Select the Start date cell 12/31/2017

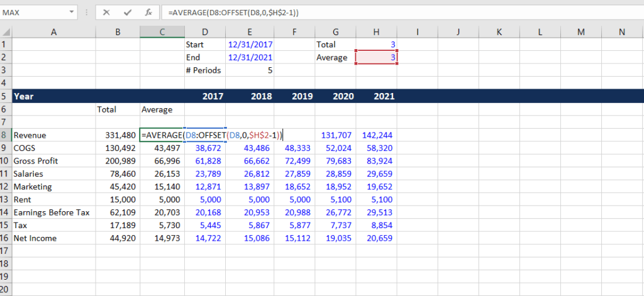pyautogui.click(x=250, y=45)
